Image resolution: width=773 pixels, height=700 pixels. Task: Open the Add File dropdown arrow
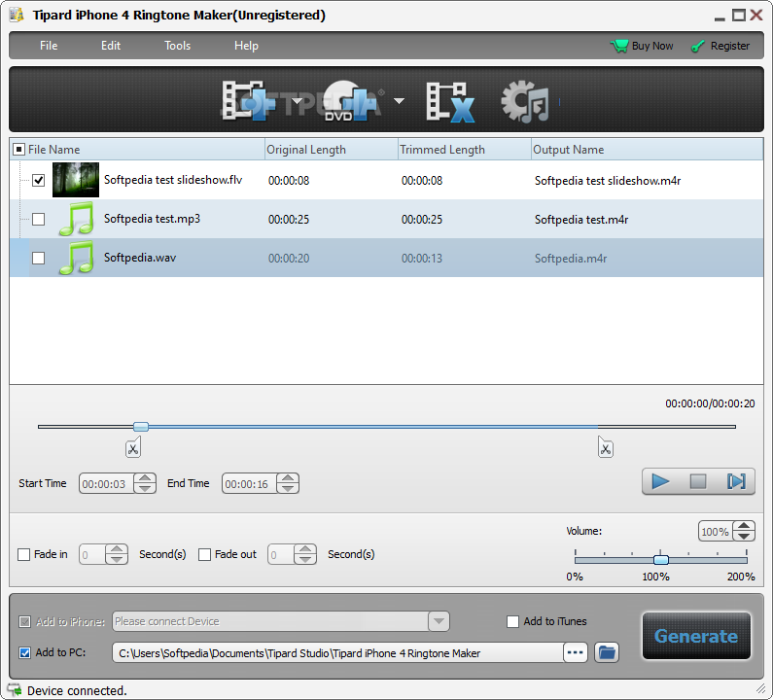[297, 101]
